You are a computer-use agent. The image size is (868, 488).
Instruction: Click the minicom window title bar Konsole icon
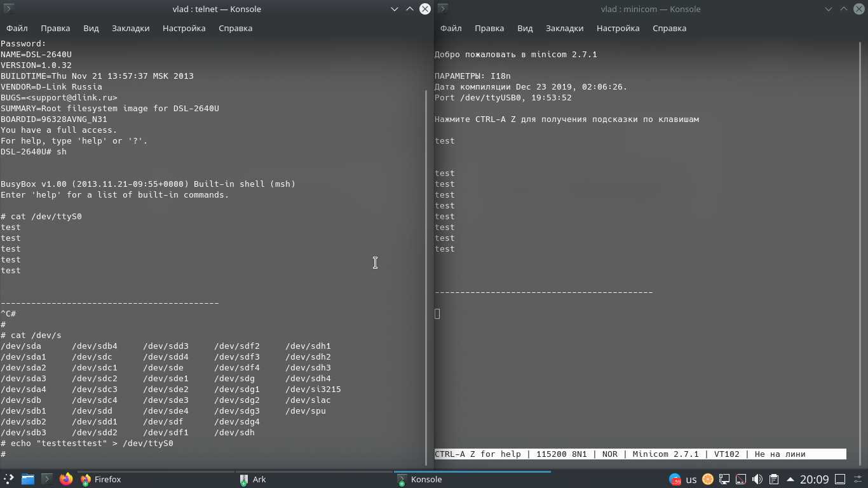443,9
